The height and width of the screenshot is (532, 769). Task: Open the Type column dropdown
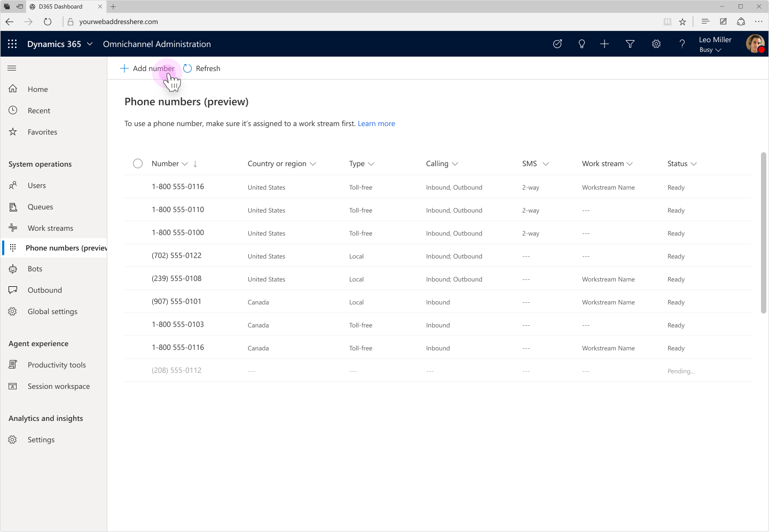click(x=371, y=164)
